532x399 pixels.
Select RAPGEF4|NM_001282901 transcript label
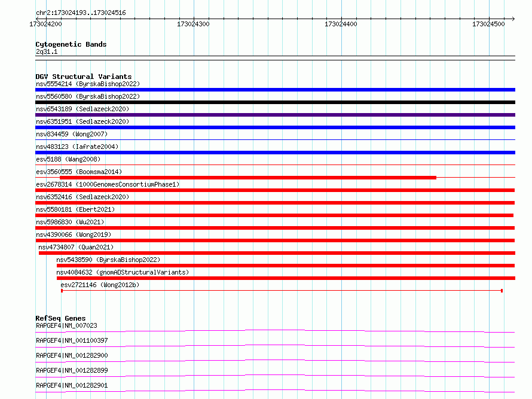pyautogui.click(x=72, y=385)
